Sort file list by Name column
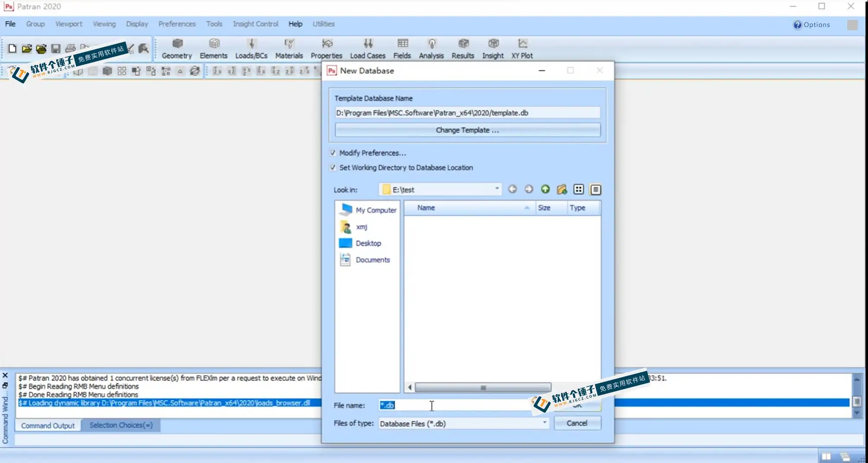This screenshot has height=463, width=868. [x=470, y=208]
